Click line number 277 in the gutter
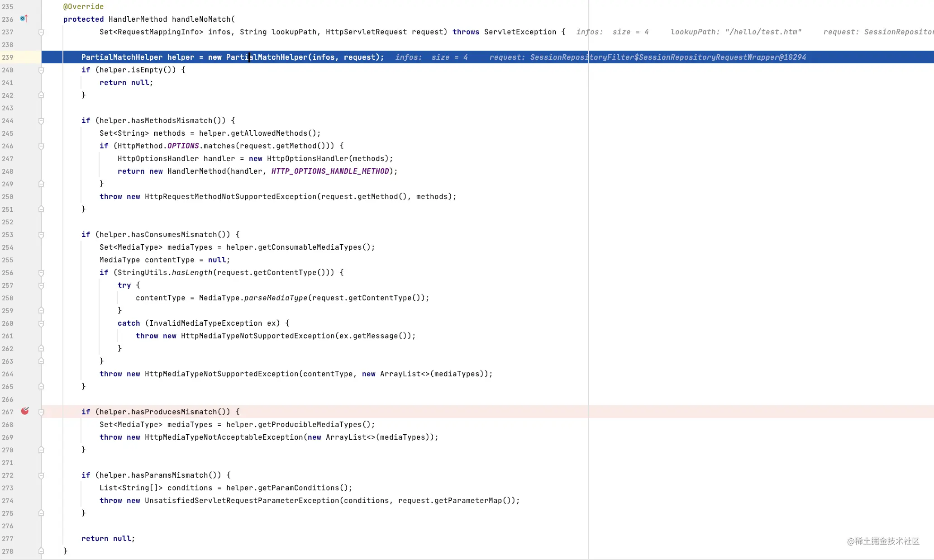 (x=8, y=539)
